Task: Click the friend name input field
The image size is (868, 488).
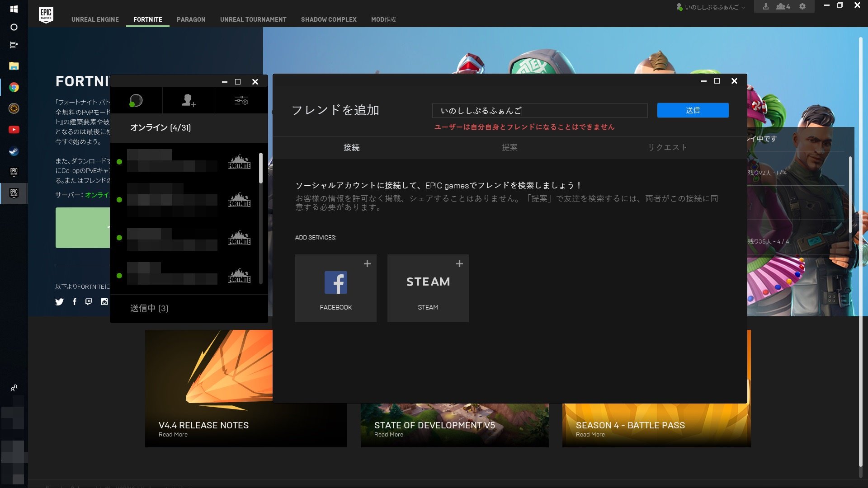Action: tap(540, 111)
